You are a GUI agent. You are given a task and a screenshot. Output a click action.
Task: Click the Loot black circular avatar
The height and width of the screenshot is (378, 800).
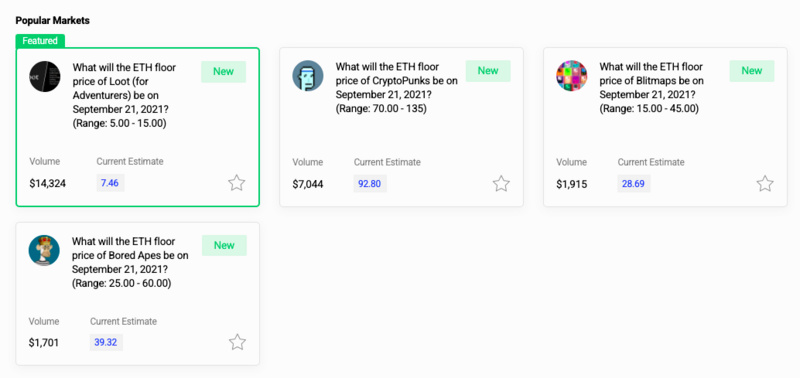(x=45, y=77)
